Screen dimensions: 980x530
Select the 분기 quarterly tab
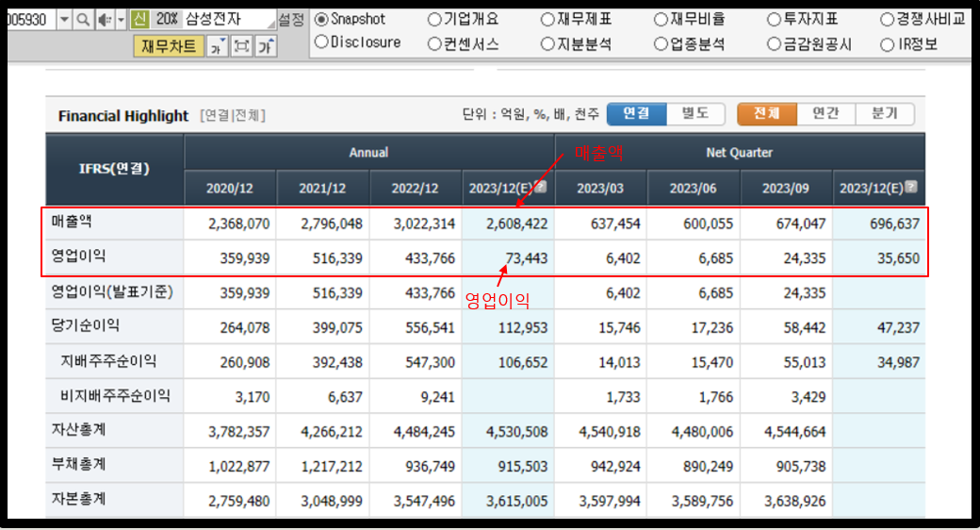pos(885,113)
